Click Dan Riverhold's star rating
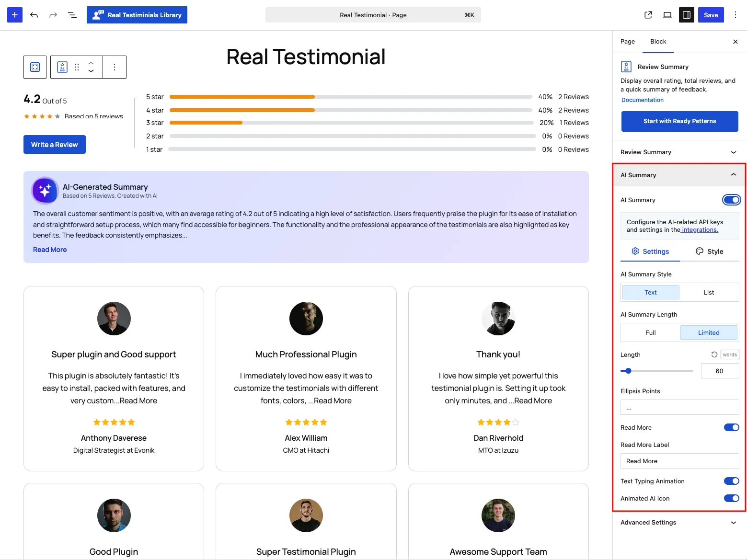The image size is (747, 560). (498, 422)
